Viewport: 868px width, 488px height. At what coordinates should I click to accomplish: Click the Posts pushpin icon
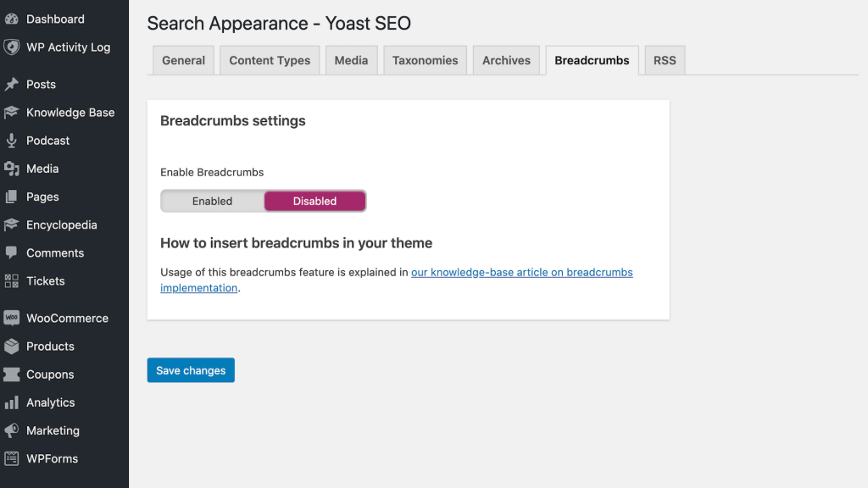[12, 84]
